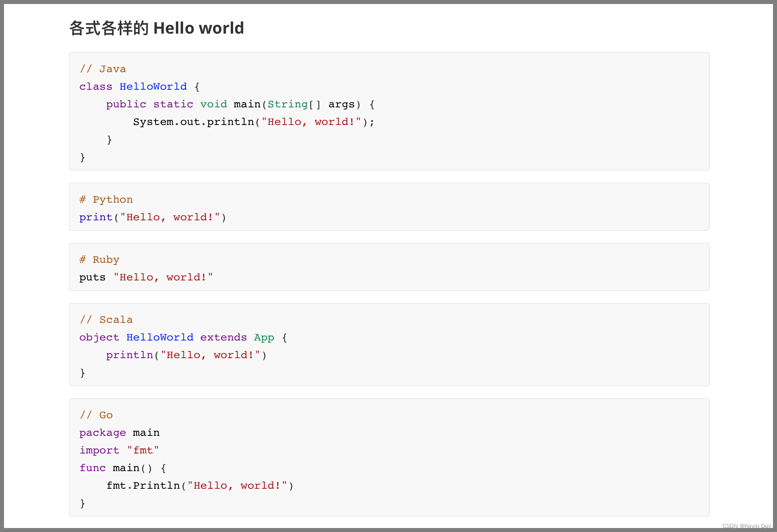Click the String type in main signature
Screen dimensions: 777x532
(287, 104)
